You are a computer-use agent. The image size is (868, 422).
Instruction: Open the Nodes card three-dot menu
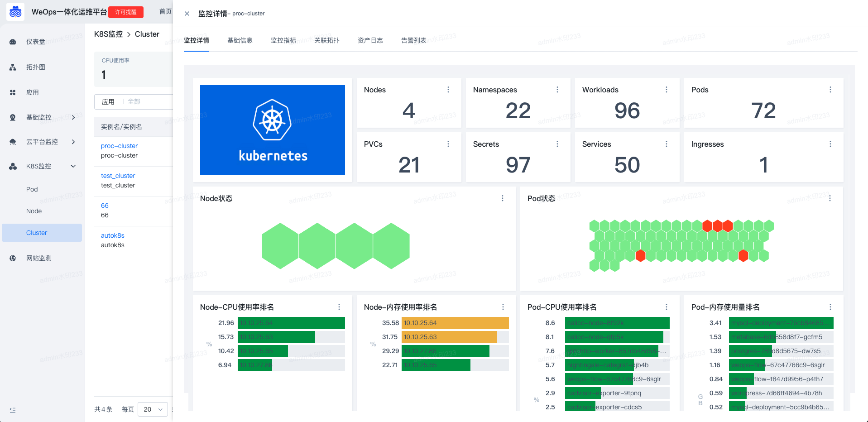point(448,90)
